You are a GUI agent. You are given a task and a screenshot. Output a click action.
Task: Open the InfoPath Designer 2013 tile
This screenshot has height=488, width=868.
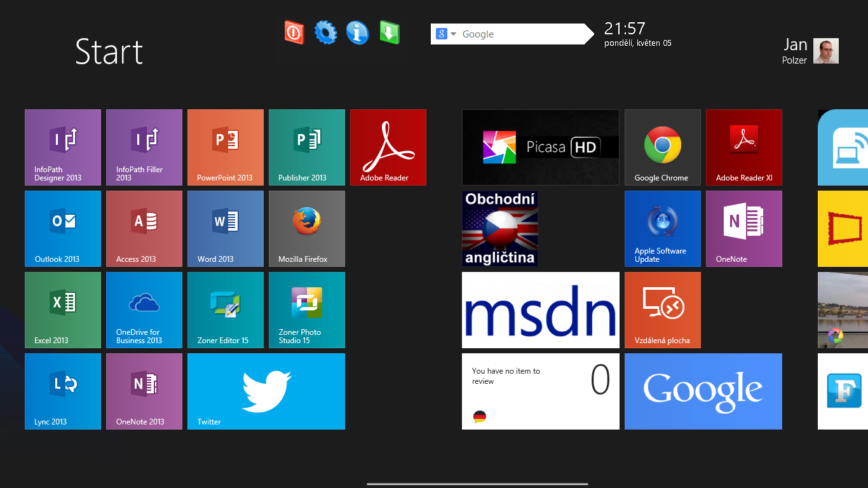[x=63, y=147]
